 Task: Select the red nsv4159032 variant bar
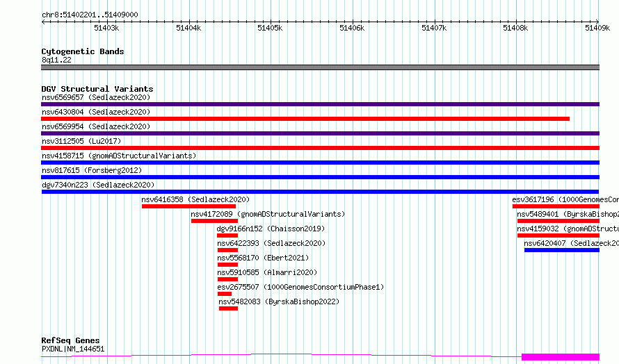tap(558, 235)
